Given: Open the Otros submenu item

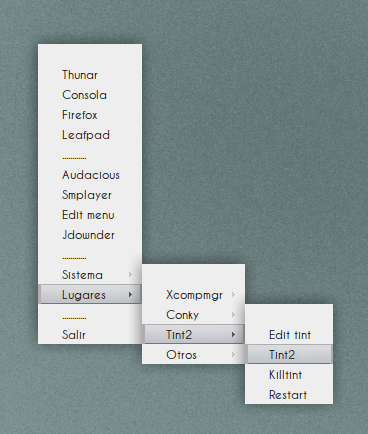Looking at the screenshot, I should point(193,354).
